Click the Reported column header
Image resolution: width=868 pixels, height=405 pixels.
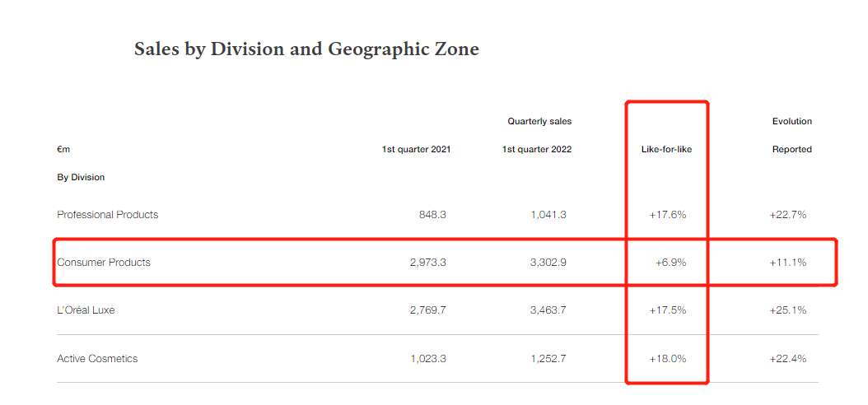pyautogui.click(x=791, y=149)
